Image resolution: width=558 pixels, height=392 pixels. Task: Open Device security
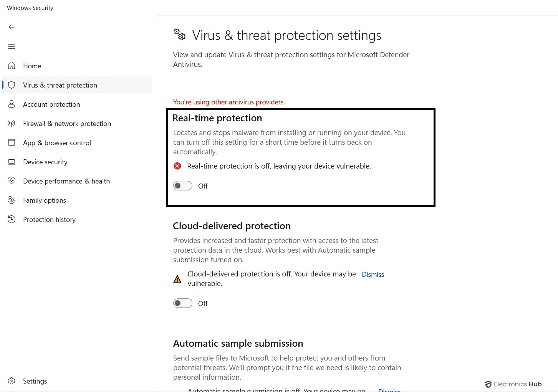click(x=45, y=162)
